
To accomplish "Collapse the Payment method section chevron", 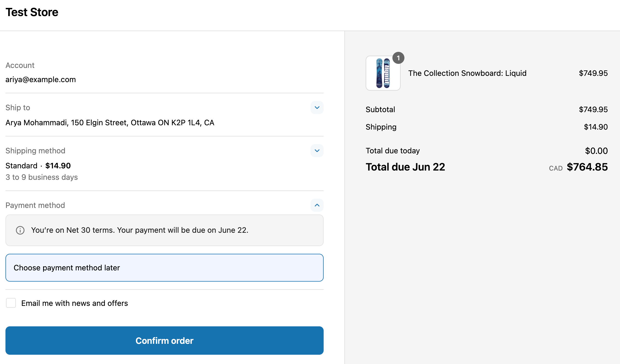I will pyautogui.click(x=317, y=205).
